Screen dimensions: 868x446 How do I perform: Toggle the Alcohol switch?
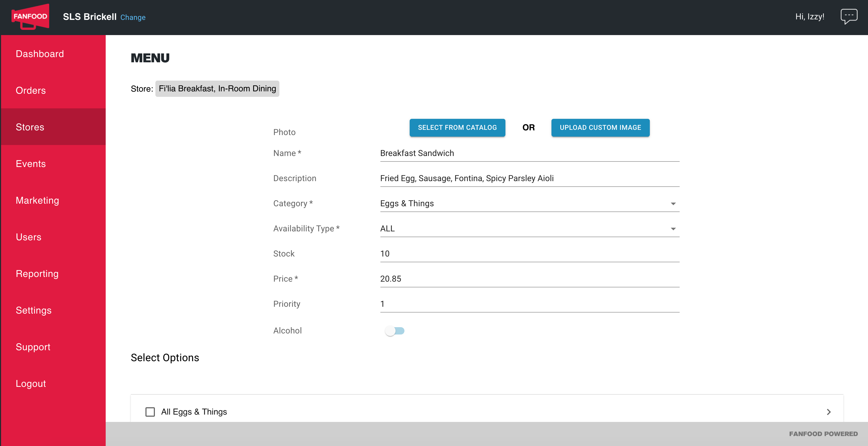(x=394, y=331)
